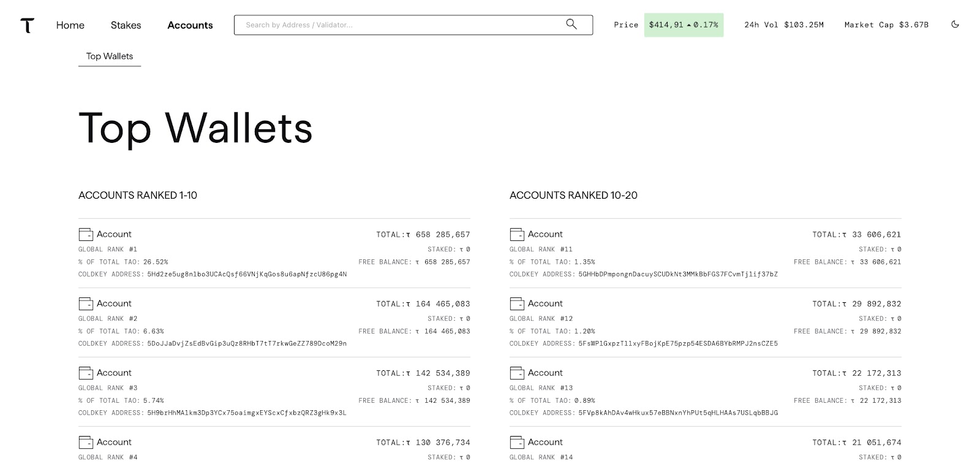Click total τ 21 051,674 of rank #14
This screenshot has width=980, height=466.
click(x=857, y=443)
